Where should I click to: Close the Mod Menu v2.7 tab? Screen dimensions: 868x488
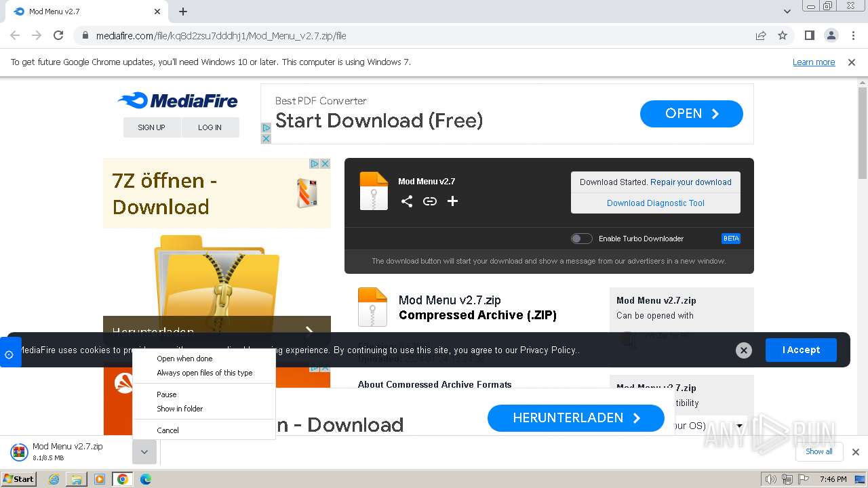pyautogui.click(x=157, y=12)
